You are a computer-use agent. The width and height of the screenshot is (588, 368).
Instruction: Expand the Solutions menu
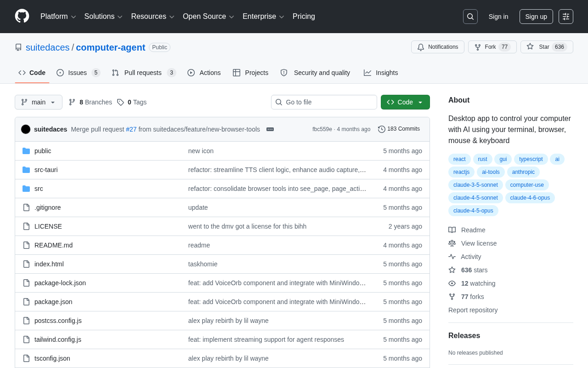[x=103, y=17]
